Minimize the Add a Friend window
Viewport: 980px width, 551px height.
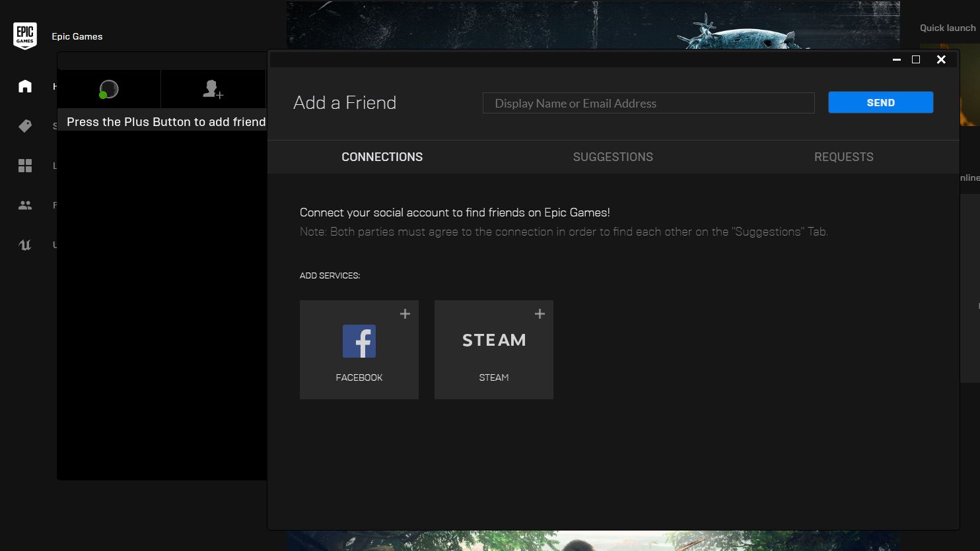click(897, 59)
